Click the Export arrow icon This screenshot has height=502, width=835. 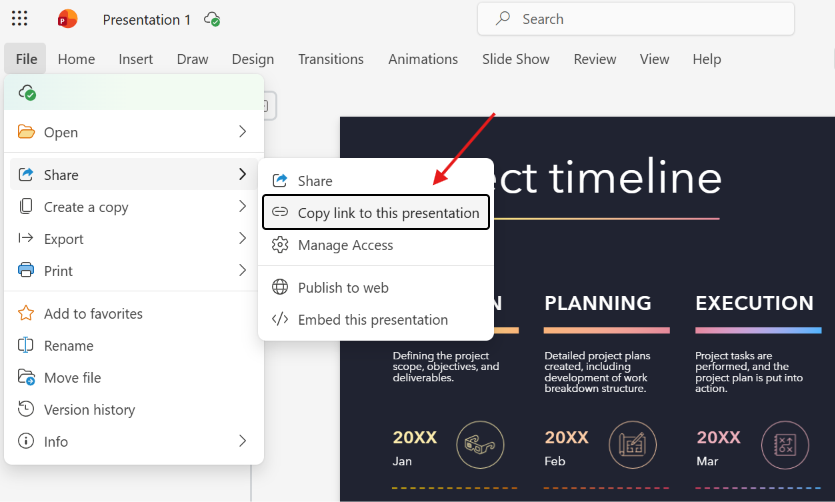click(26, 238)
